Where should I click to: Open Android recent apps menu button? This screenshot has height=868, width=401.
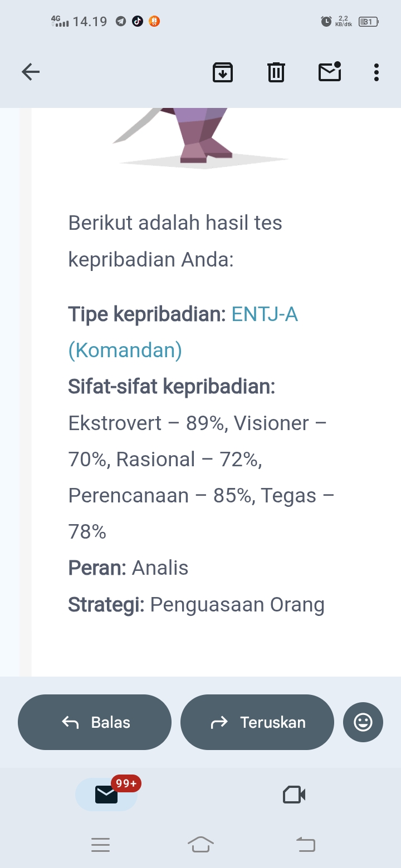point(100,845)
